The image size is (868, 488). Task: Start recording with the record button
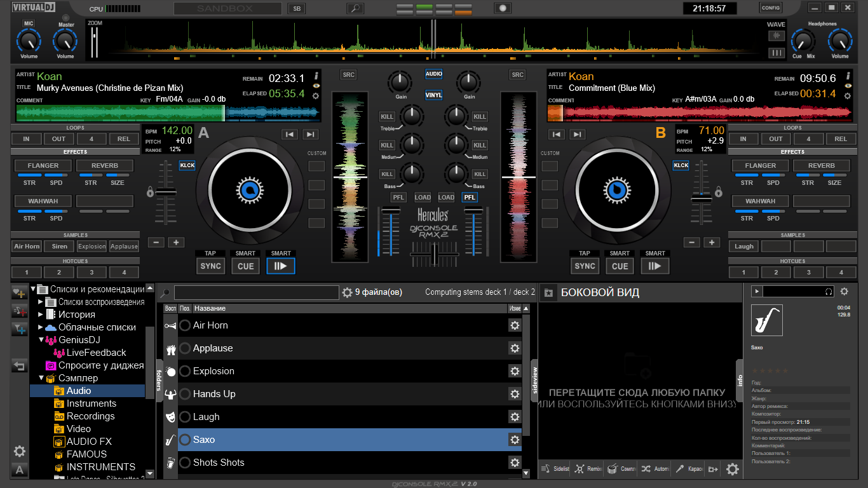point(503,8)
